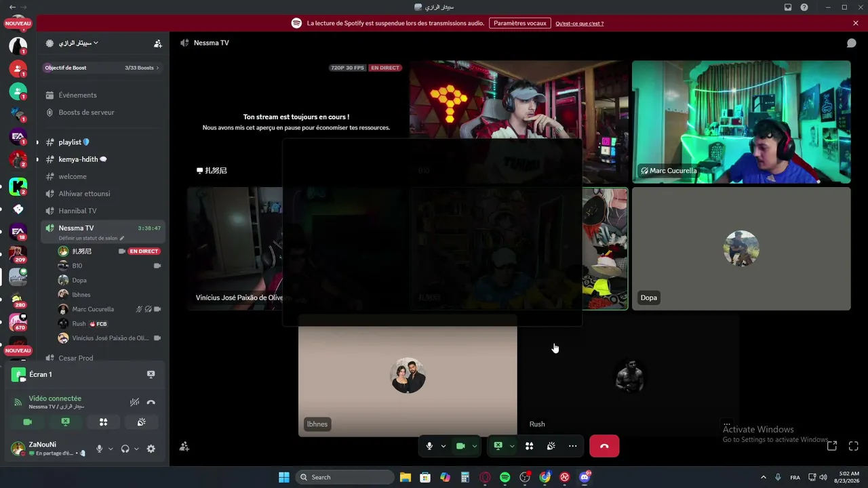The width and height of the screenshot is (868, 488).
Task: Open camera options arrow in call control bar
Action: point(475,446)
